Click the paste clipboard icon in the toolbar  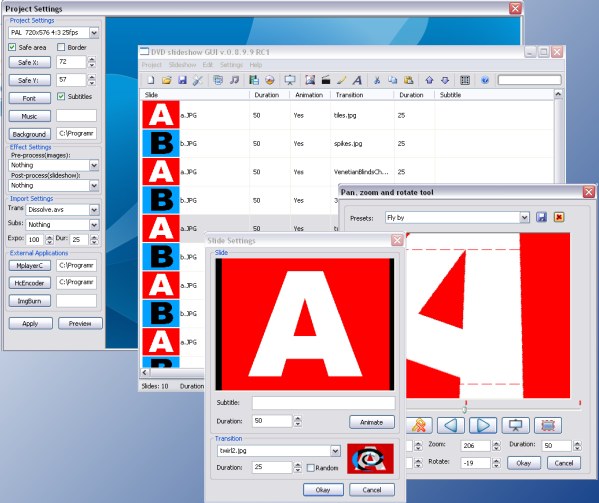coord(409,80)
